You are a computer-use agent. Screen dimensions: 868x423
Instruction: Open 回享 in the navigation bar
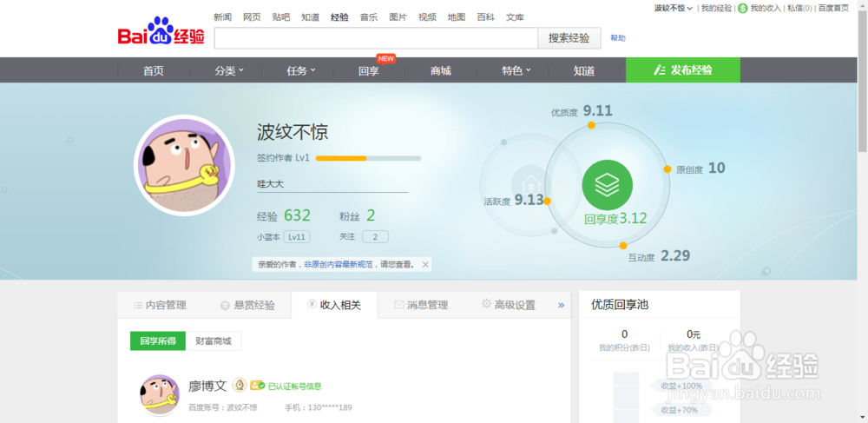pyautogui.click(x=369, y=70)
